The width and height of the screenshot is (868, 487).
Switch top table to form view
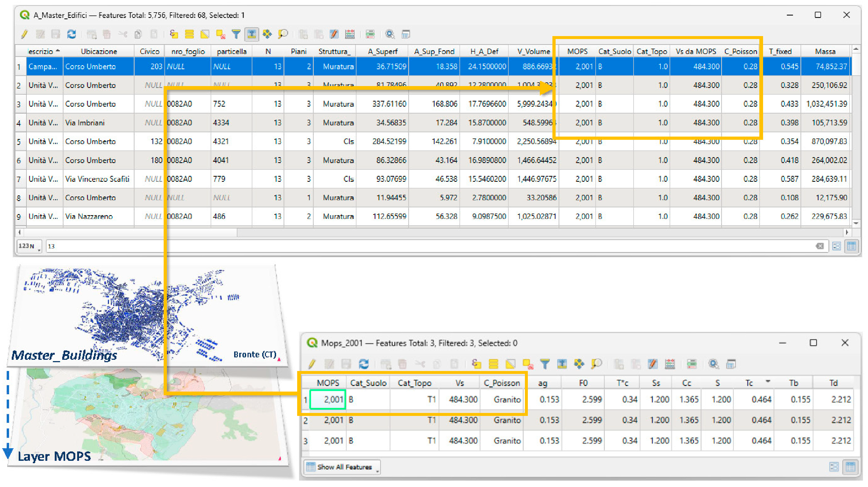(836, 246)
